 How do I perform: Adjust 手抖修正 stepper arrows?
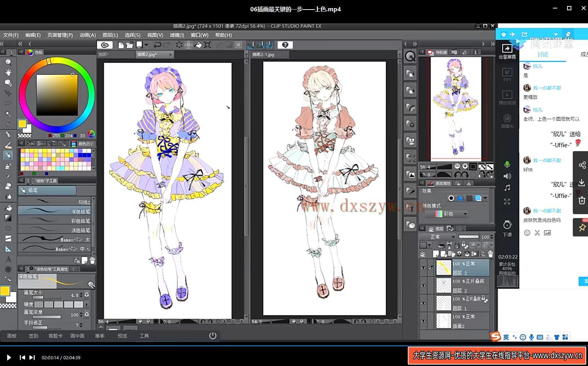81,325
